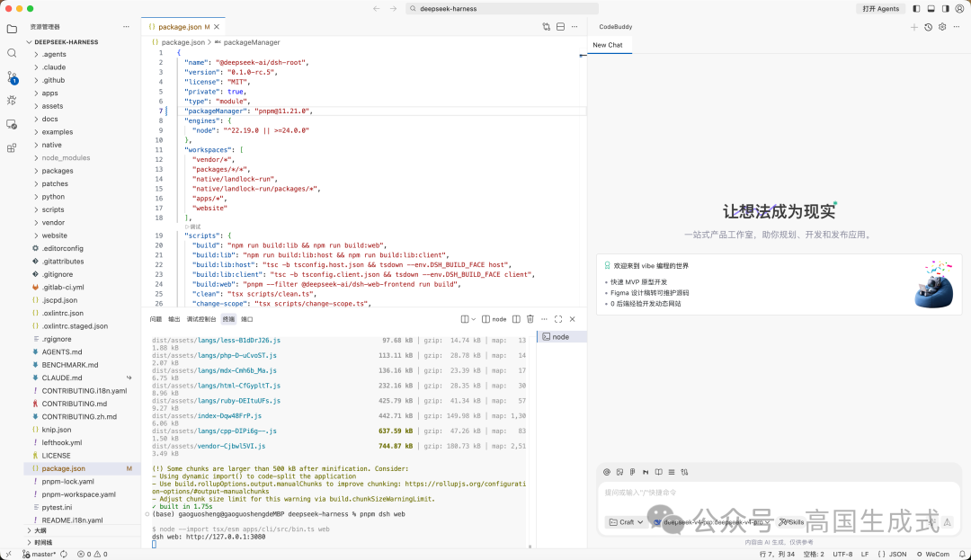Attach an image in chat input
This screenshot has width=971, height=560.
619,472
